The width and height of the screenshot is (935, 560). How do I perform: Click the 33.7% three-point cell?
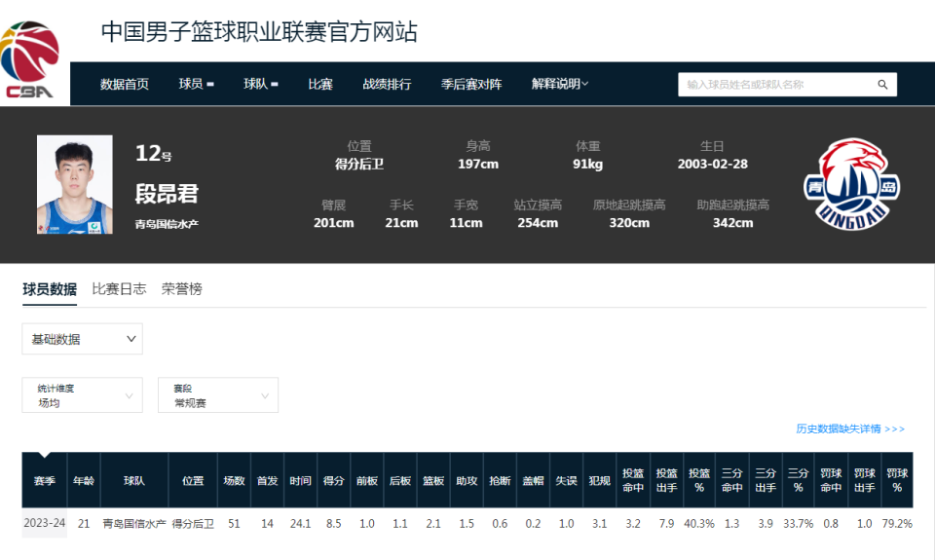click(798, 524)
